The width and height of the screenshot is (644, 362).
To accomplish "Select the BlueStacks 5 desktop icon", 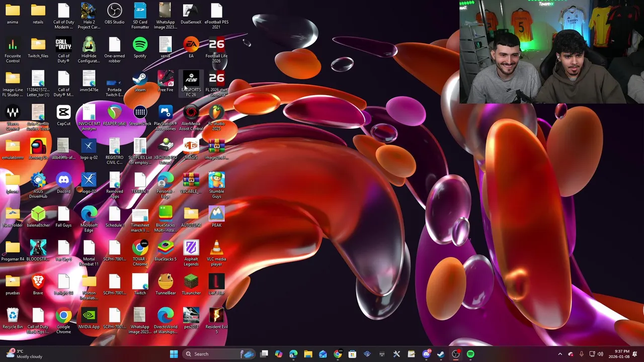I will (166, 251).
